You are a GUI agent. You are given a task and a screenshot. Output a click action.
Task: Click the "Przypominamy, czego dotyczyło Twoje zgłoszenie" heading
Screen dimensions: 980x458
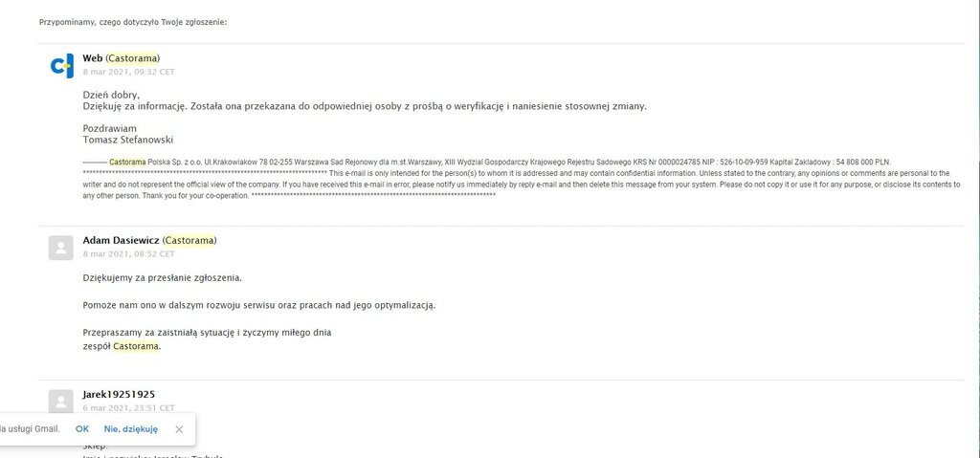[133, 22]
